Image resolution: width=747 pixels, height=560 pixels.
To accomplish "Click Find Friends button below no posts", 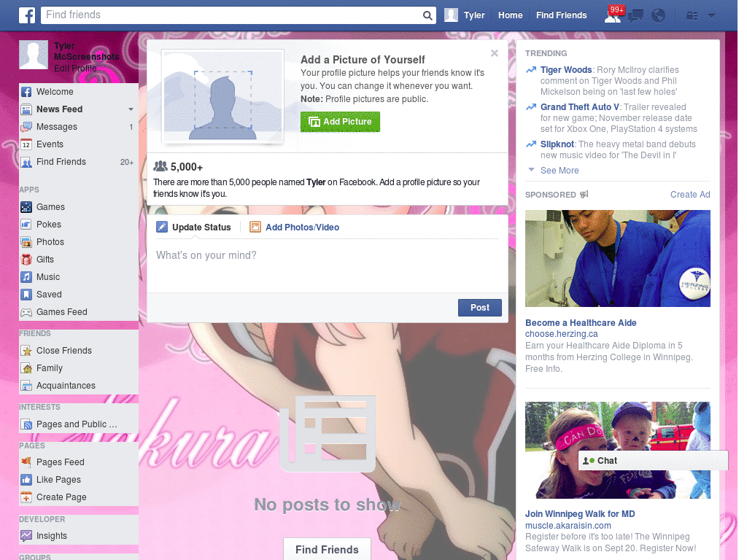I will click(327, 550).
